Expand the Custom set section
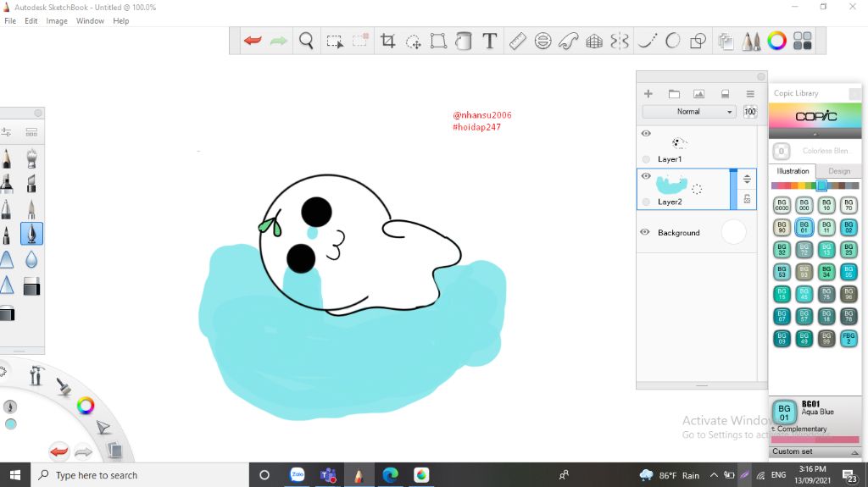Image resolution: width=868 pixels, height=487 pixels. (x=815, y=451)
